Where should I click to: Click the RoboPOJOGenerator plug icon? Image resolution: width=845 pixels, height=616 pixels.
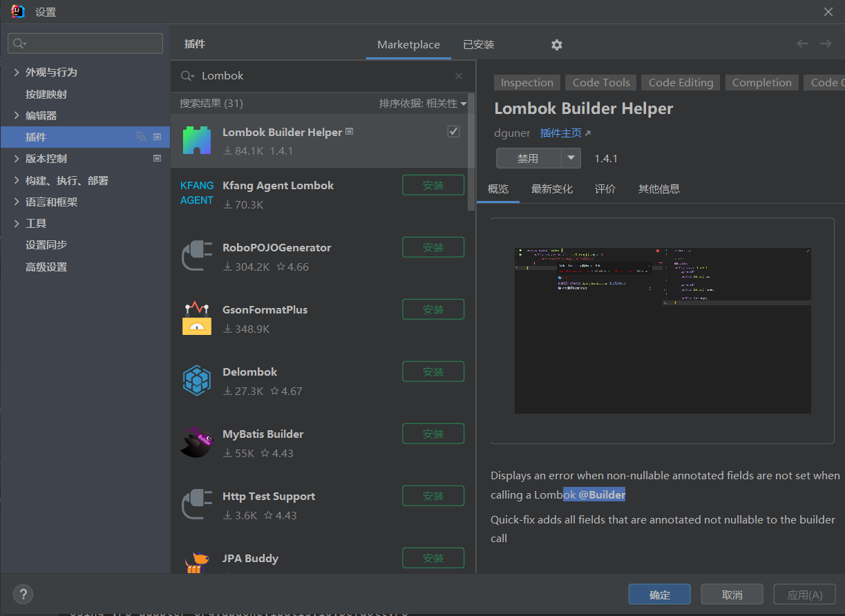pyautogui.click(x=197, y=256)
